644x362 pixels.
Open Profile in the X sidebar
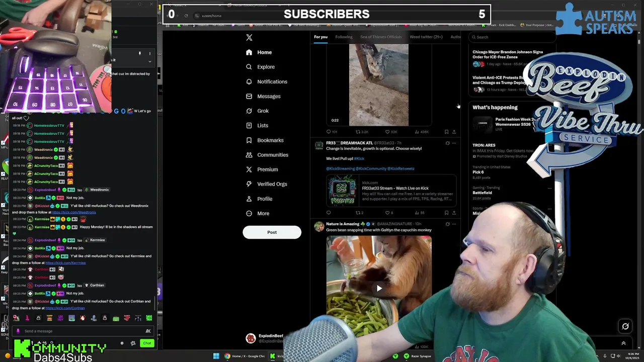click(x=259, y=199)
